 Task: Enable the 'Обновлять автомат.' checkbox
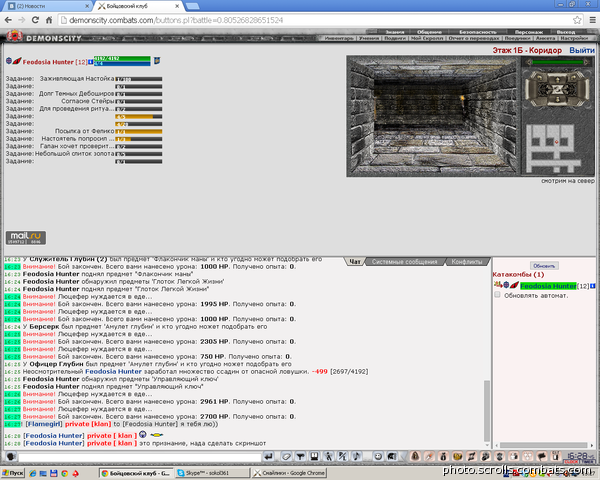(497, 295)
